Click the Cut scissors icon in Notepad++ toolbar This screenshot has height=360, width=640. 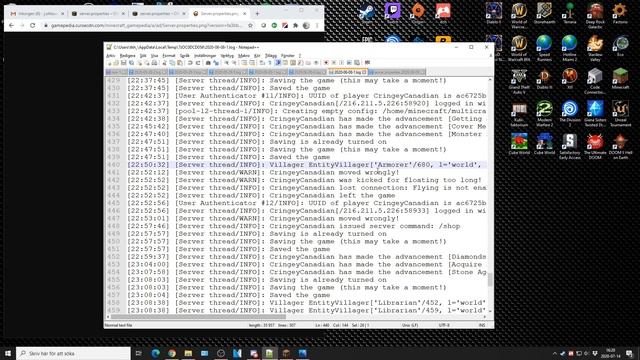(x=164, y=63)
